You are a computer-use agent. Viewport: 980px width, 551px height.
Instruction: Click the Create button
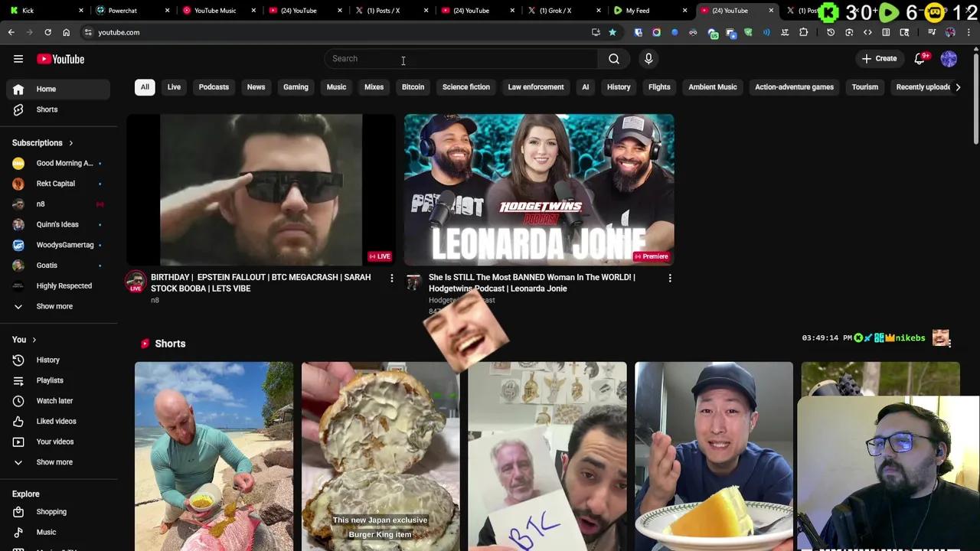(x=879, y=59)
